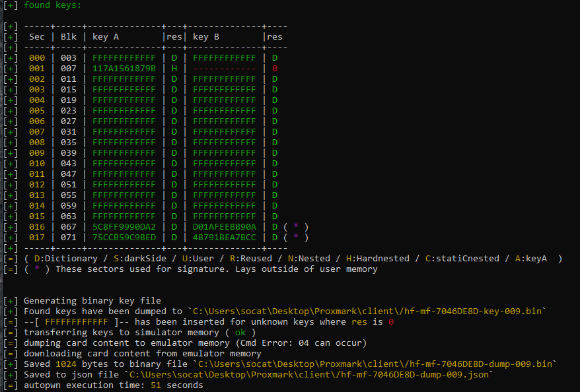Click the yellow FFFFFFFFFFFF inserted key text
580x392 pixels.
[77, 322]
